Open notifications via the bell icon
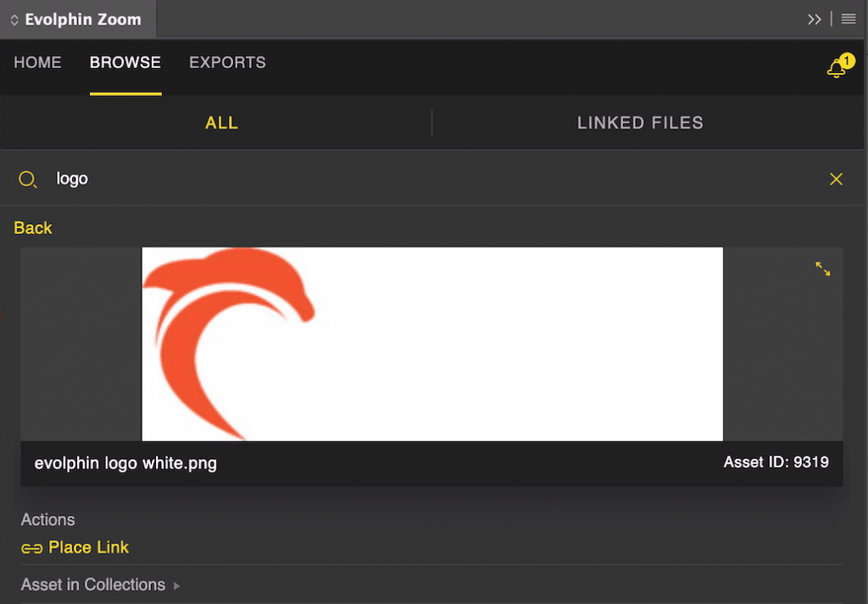Viewport: 868px width, 604px height. pyautogui.click(x=835, y=68)
